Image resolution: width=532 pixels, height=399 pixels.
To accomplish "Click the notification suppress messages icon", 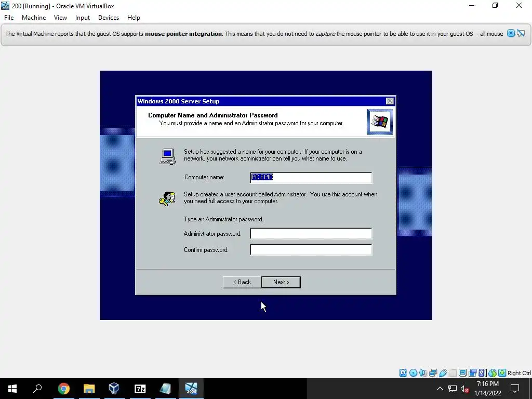I will [x=521, y=33].
